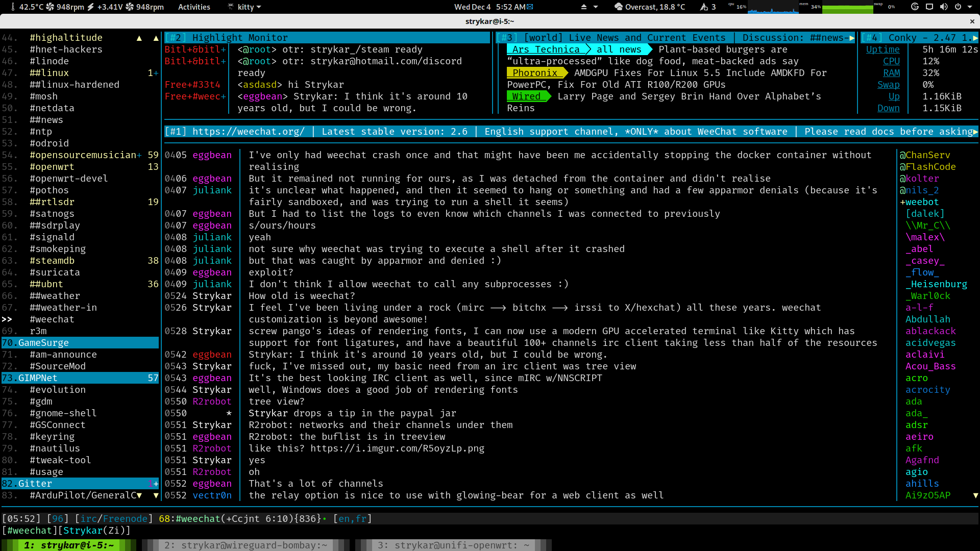Click the volume speaker icon in the top bar
Image resolution: width=980 pixels, height=551 pixels.
[x=945, y=7]
